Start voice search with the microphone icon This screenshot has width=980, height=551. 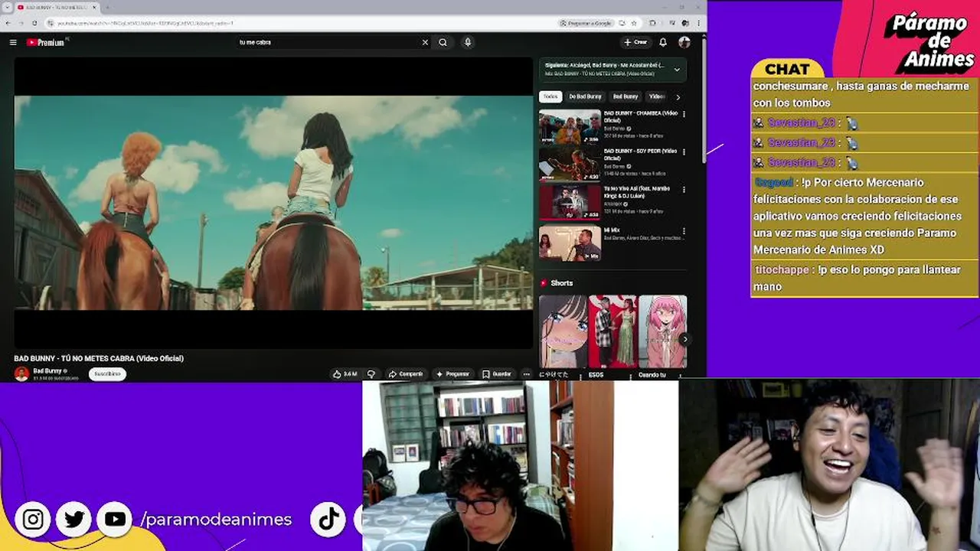468,42
